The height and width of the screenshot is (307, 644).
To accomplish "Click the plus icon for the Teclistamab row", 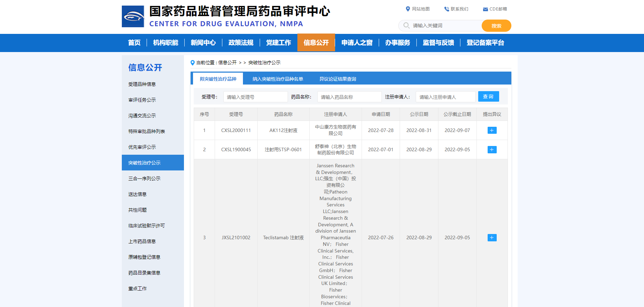I will coord(492,237).
